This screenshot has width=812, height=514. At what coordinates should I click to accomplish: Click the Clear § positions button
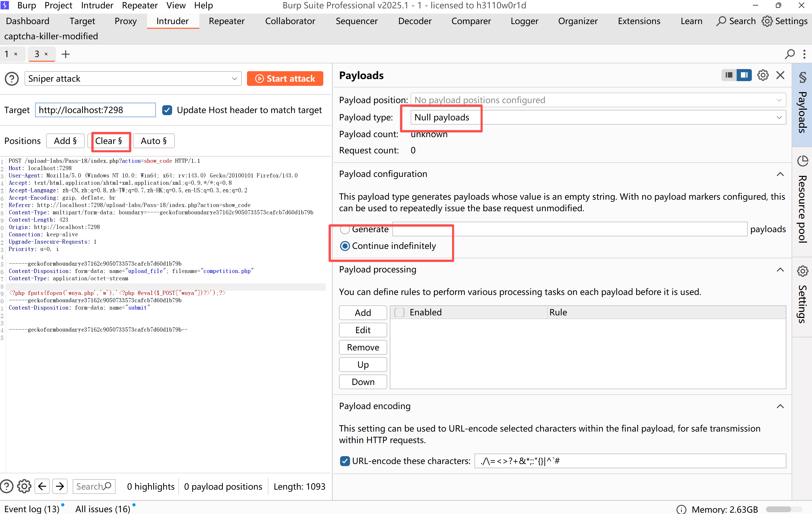(109, 141)
